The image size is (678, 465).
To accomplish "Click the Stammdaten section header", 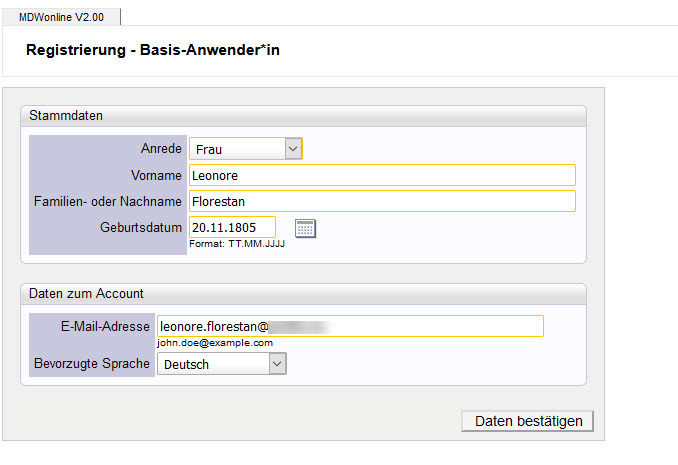I will 66,115.
